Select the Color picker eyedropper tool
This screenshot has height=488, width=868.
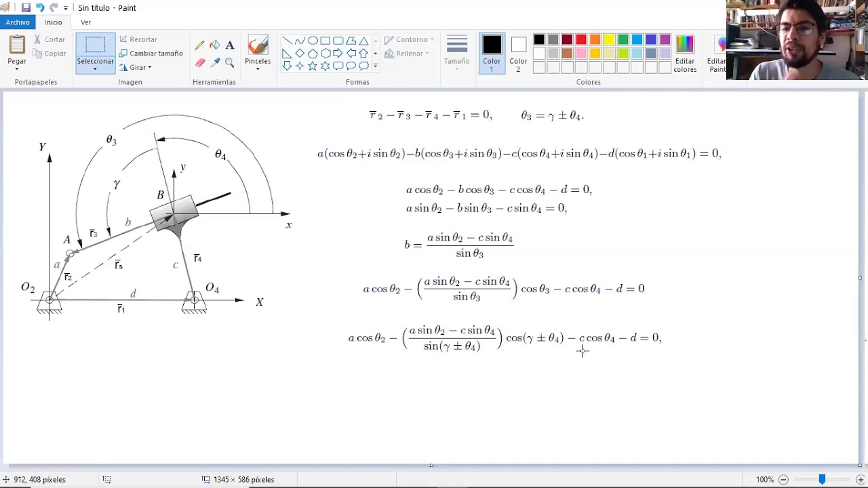click(214, 62)
